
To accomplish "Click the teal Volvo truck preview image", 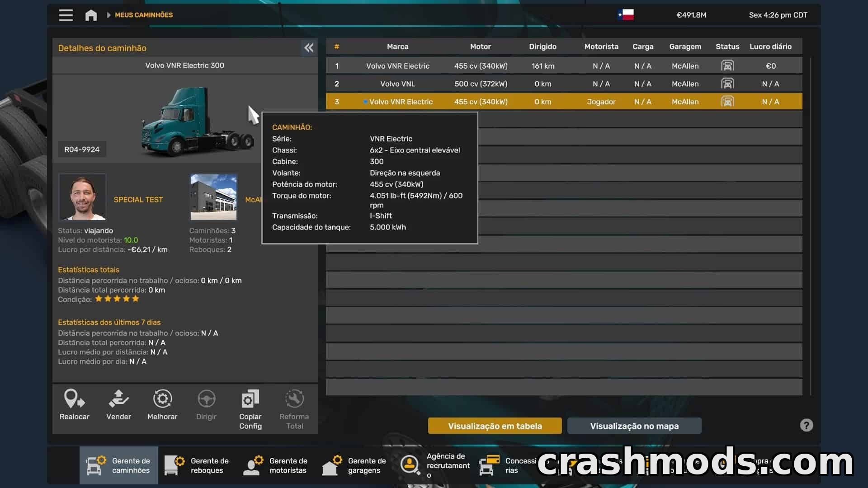I will (198, 121).
